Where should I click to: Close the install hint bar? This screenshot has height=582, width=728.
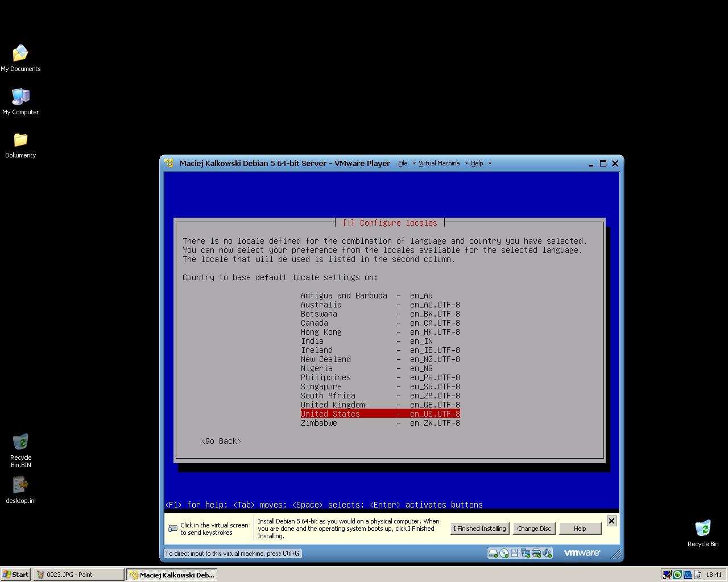coord(611,521)
